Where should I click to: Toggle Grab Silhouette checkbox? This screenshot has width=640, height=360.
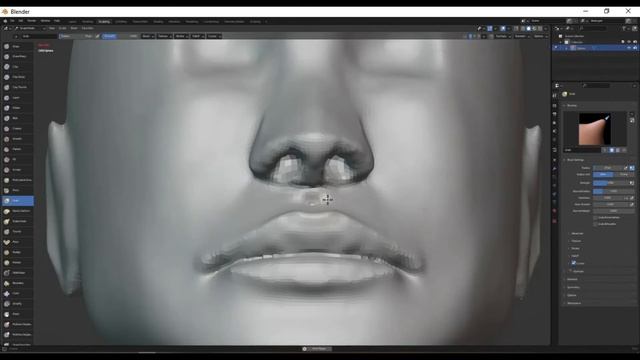pos(595,224)
